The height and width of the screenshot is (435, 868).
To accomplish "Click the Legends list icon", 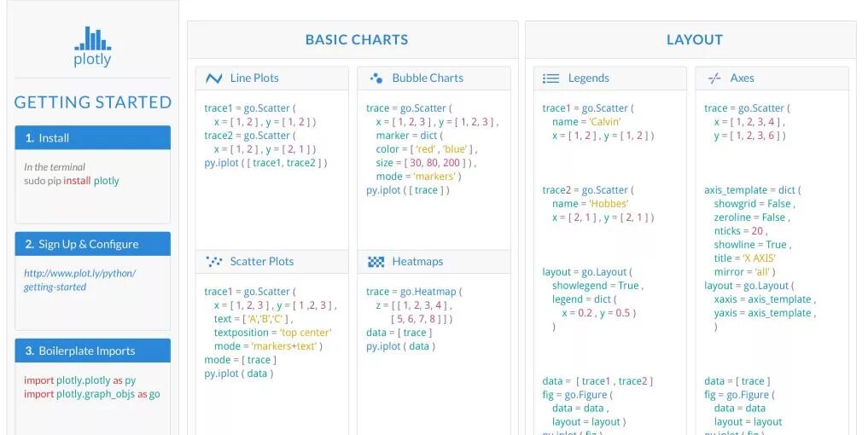I will (x=551, y=78).
